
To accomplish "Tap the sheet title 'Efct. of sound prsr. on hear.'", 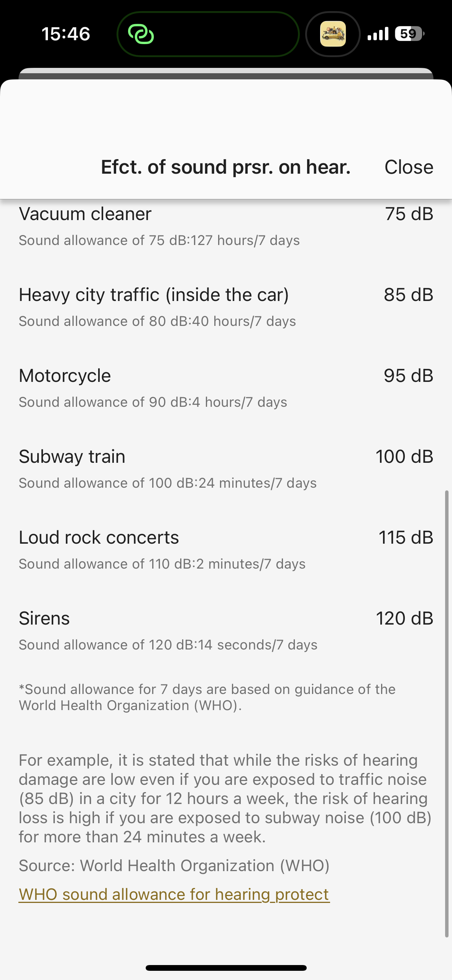I will click(x=225, y=167).
